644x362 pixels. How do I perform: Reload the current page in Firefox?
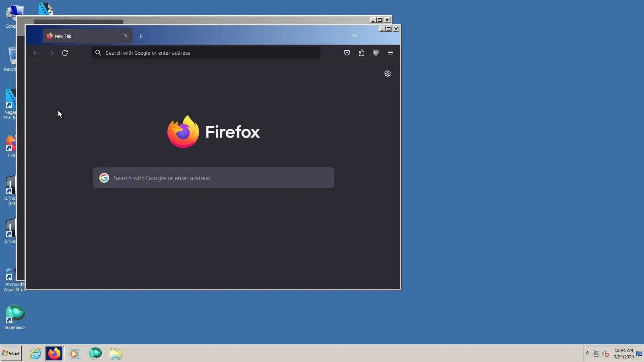click(x=65, y=53)
